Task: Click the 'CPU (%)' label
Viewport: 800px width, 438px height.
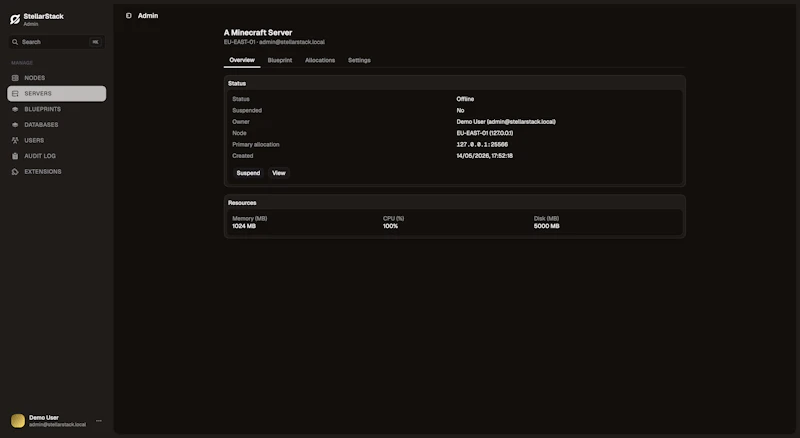Action: pos(393,218)
